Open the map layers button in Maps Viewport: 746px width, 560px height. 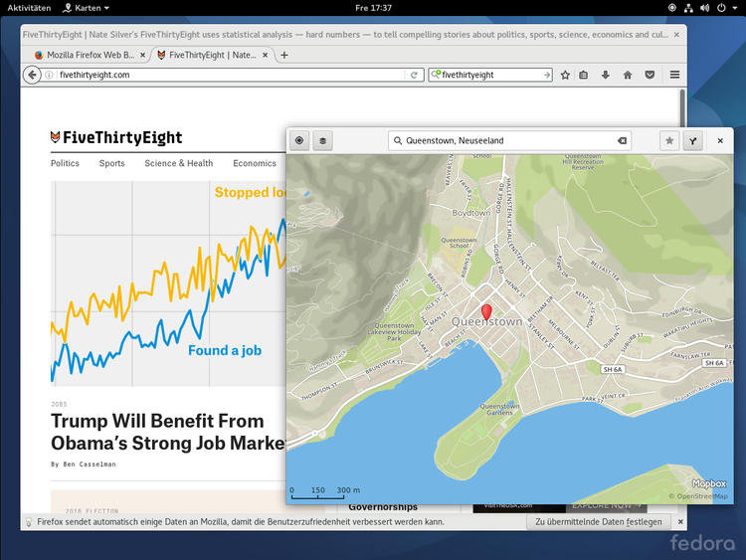(x=322, y=140)
